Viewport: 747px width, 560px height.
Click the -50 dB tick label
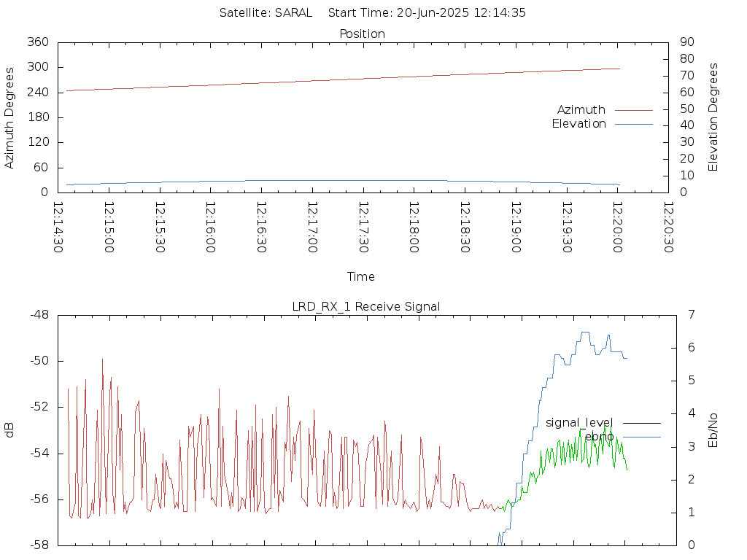(x=39, y=361)
